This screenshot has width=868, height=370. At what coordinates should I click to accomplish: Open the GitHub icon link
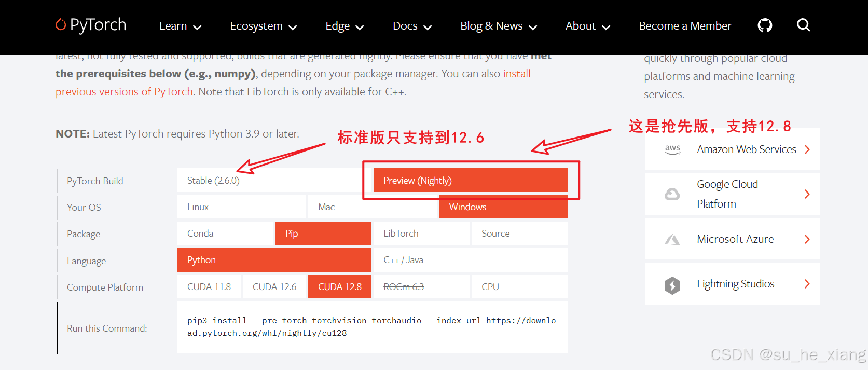click(765, 25)
